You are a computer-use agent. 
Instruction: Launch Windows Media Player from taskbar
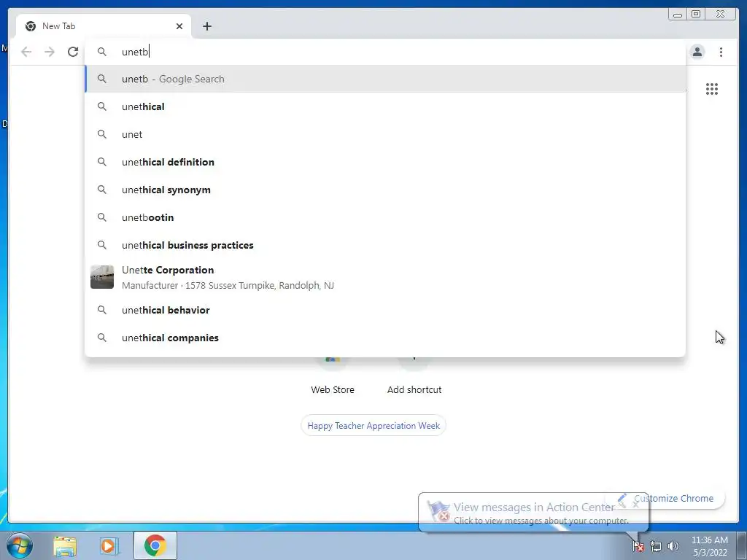pyautogui.click(x=109, y=546)
